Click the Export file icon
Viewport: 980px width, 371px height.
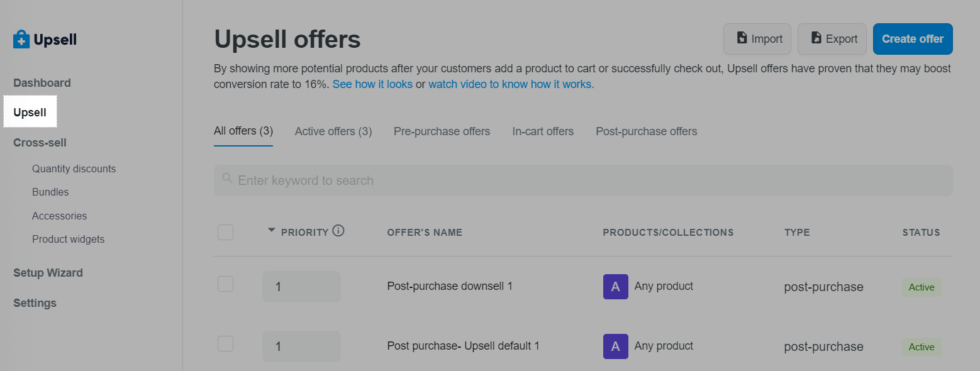(x=816, y=38)
